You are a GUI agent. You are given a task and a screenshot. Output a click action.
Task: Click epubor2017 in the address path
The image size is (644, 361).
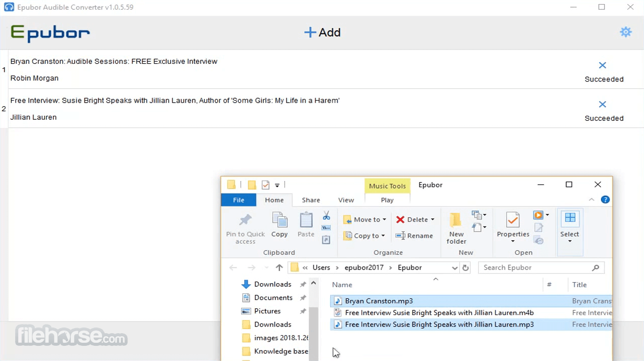(364, 267)
